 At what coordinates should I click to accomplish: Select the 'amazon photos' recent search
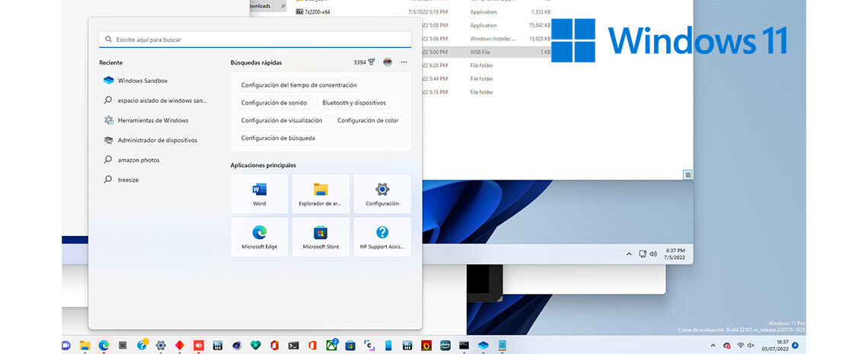tap(132, 161)
